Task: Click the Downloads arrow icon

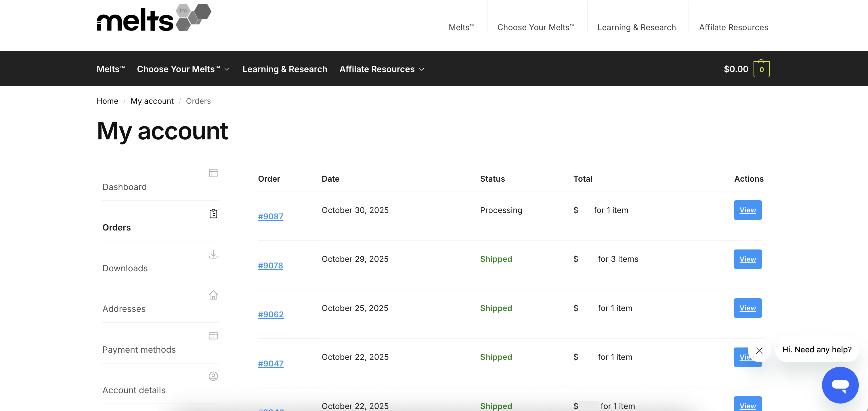Action: pyautogui.click(x=213, y=254)
